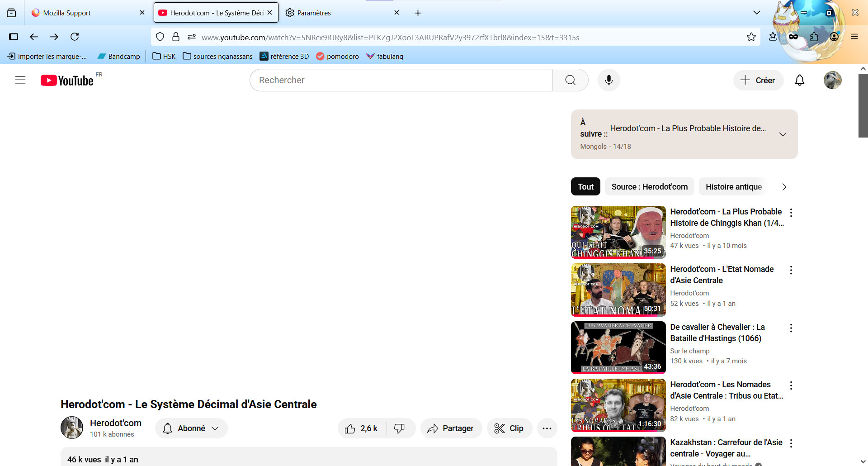
Task: Reload the current YouTube page
Action: 75,37
